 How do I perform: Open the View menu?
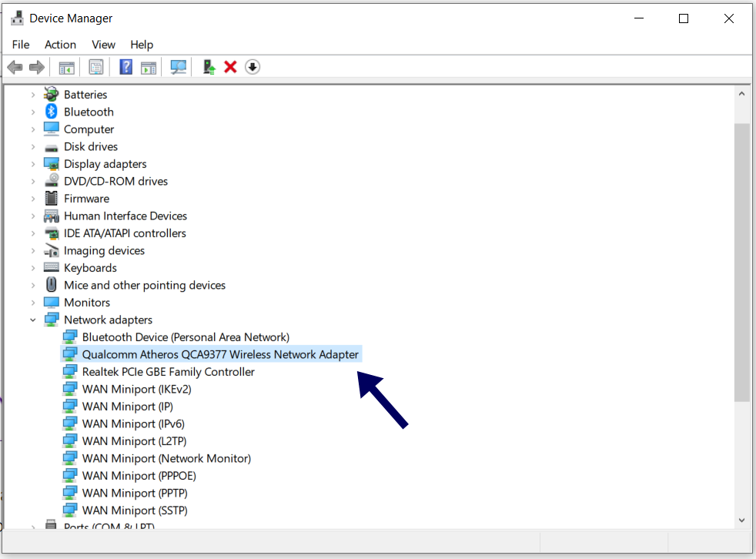pos(103,45)
